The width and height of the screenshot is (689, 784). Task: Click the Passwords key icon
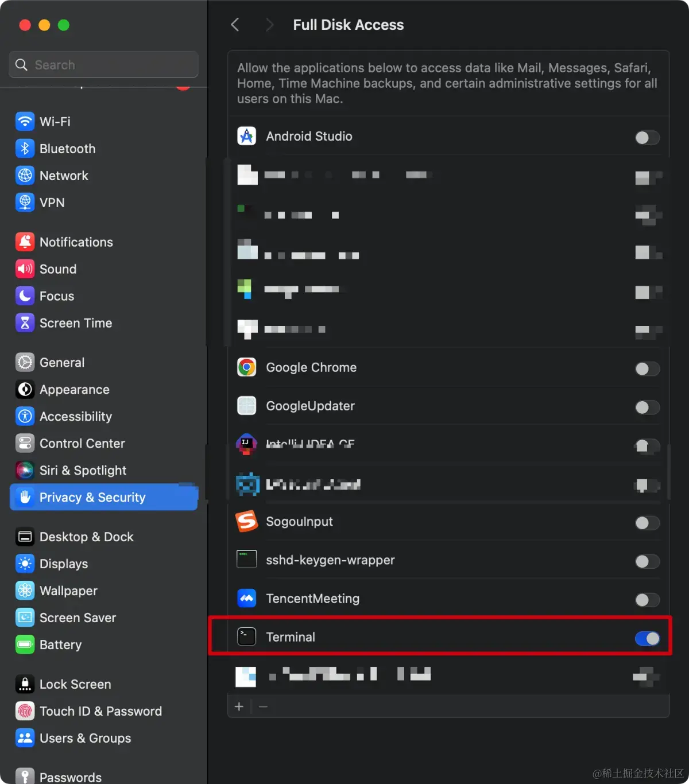coord(25,777)
